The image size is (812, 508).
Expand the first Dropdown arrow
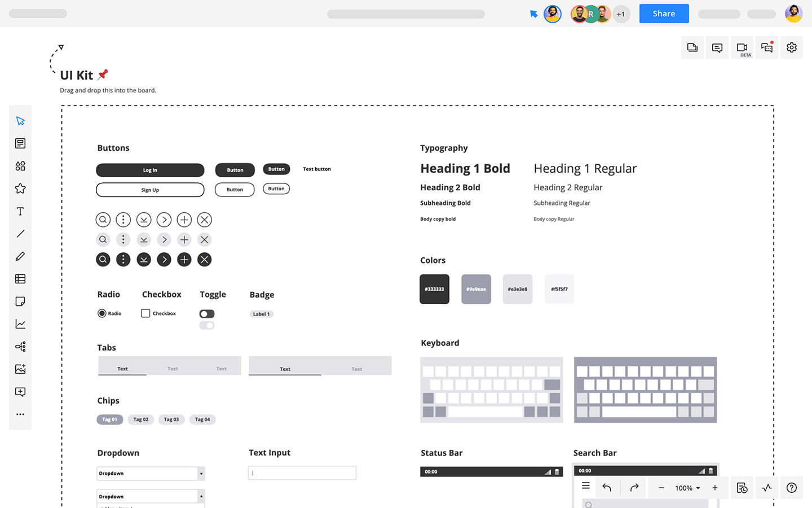[x=201, y=474]
